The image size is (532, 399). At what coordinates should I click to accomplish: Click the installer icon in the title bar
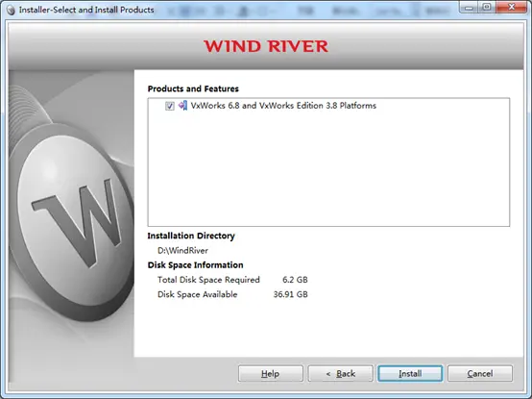click(11, 10)
